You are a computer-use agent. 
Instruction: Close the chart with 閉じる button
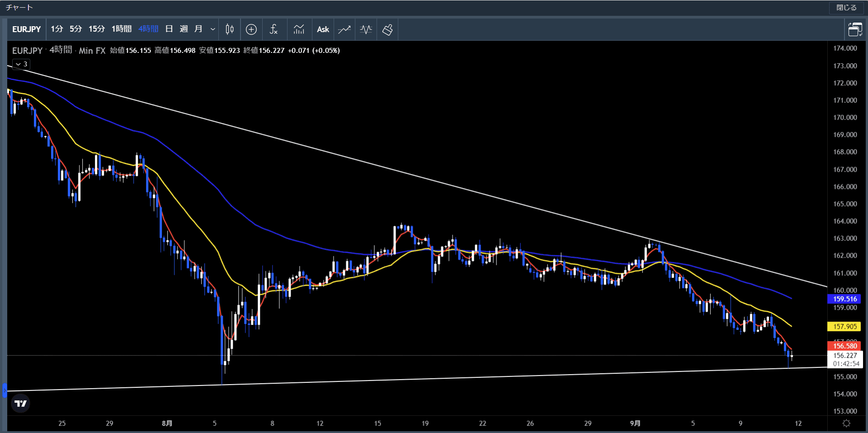[x=846, y=8]
